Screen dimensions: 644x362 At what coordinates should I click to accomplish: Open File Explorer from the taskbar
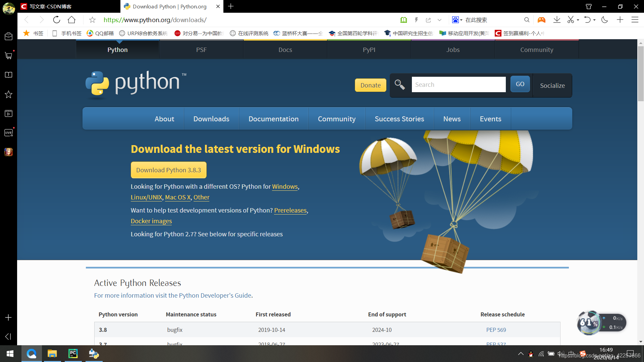(x=52, y=354)
